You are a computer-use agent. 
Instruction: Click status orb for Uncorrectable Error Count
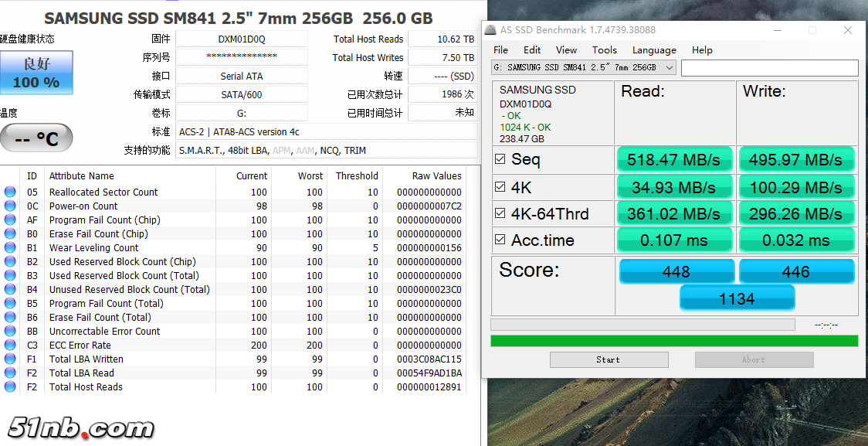[x=10, y=331]
